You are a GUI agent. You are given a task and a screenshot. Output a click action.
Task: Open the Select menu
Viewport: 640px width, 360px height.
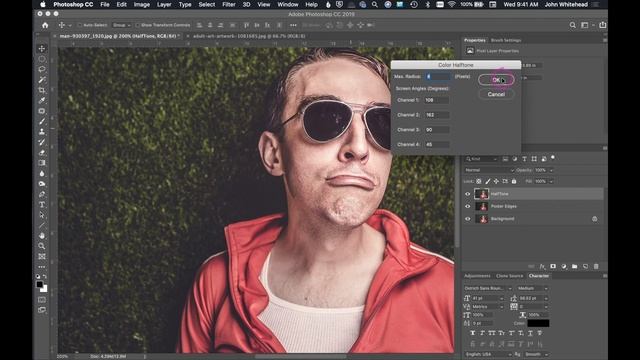(x=207, y=4)
